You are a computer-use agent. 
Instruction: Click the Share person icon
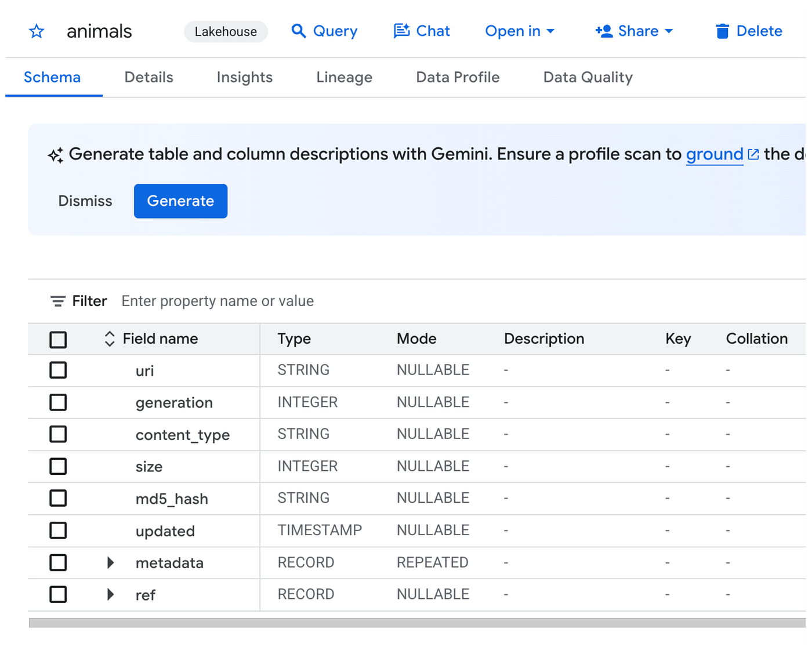point(604,31)
